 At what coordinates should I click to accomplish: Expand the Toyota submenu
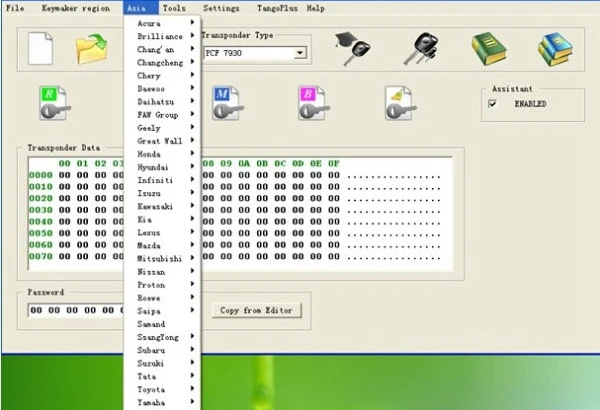[x=162, y=389]
